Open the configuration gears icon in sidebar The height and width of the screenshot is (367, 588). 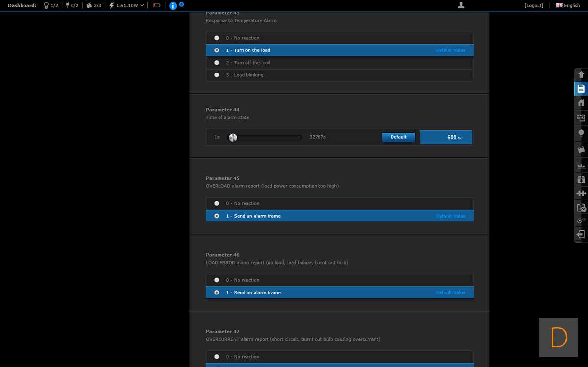pos(581,220)
